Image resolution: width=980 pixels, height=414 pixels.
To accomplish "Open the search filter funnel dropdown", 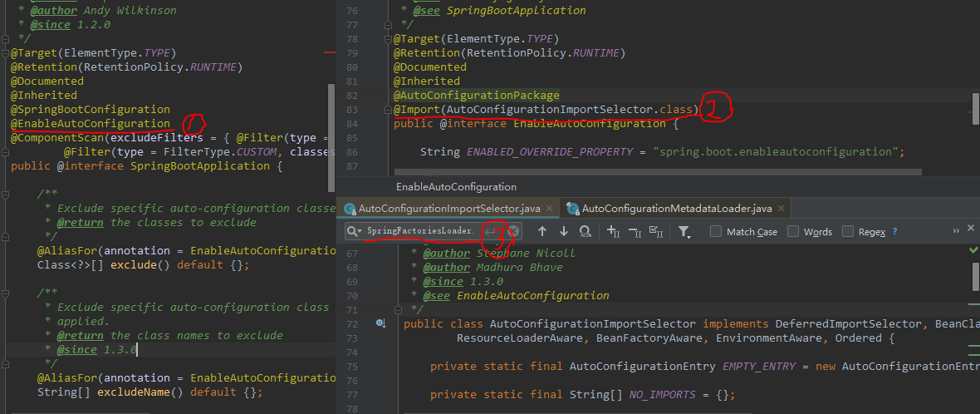I will [x=685, y=232].
